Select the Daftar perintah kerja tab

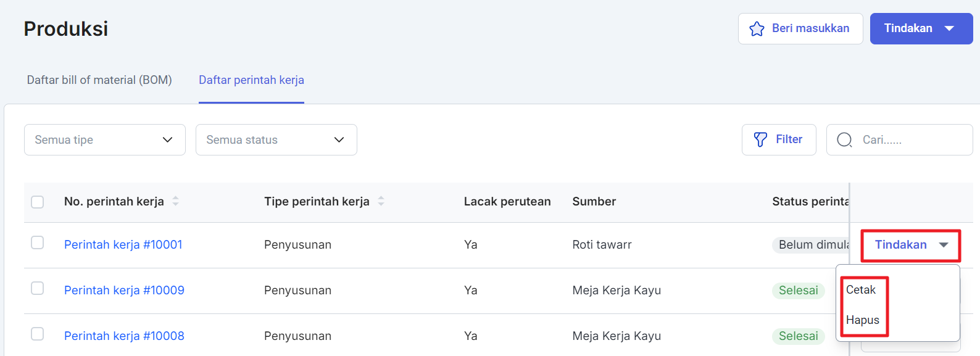tap(251, 80)
